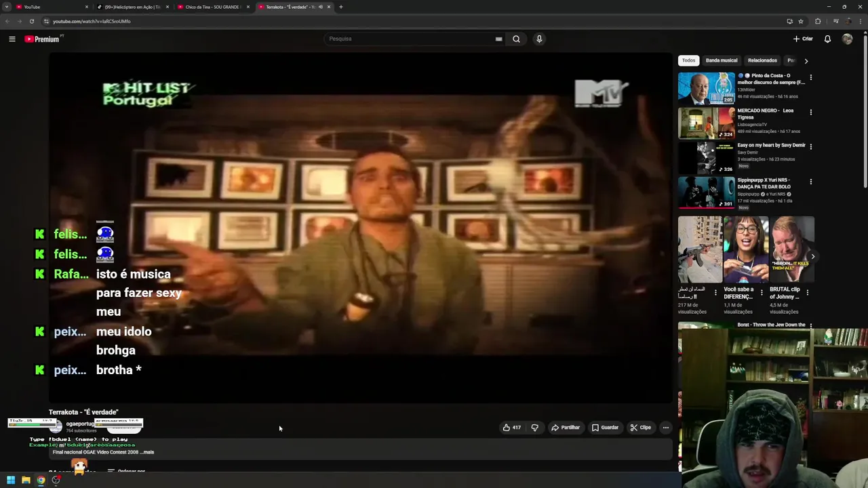Image resolution: width=868 pixels, height=488 pixels.
Task: Open File Explorer from taskbar
Action: tap(26, 480)
